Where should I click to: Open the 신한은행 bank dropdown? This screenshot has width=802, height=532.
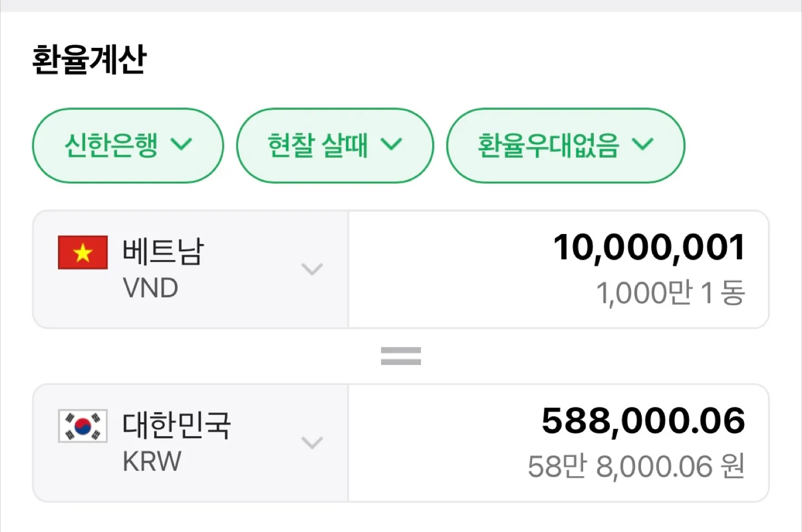coord(128,145)
